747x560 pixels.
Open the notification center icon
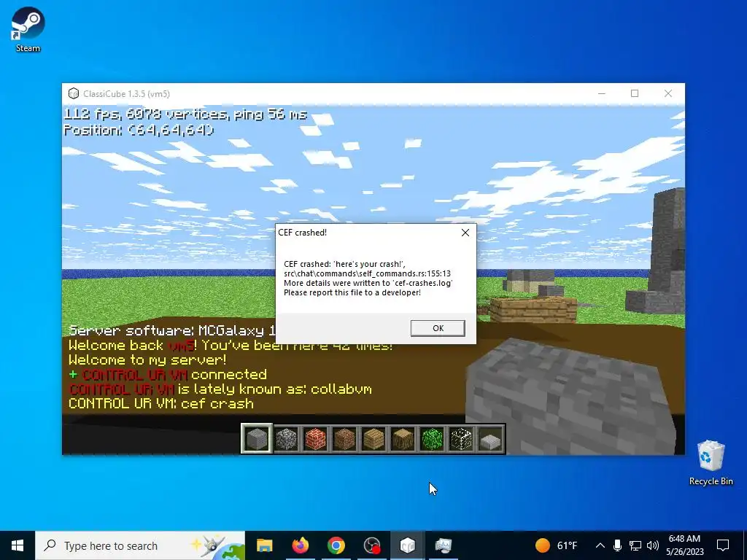click(723, 545)
